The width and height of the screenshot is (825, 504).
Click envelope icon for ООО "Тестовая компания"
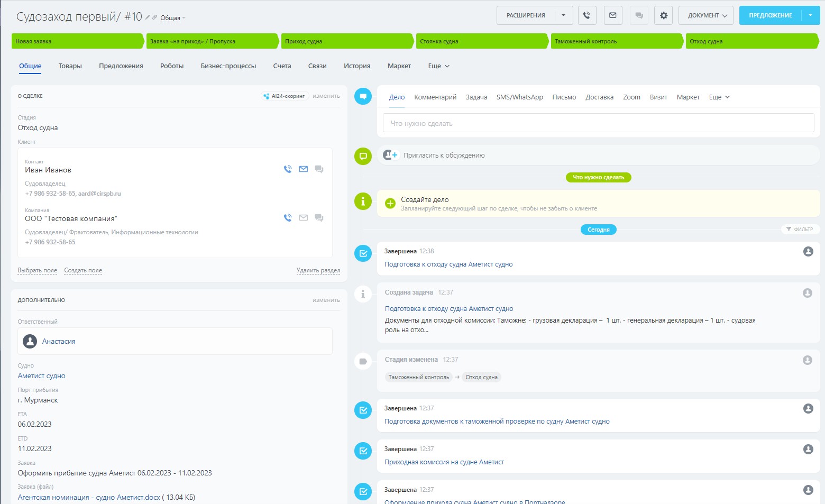click(304, 218)
